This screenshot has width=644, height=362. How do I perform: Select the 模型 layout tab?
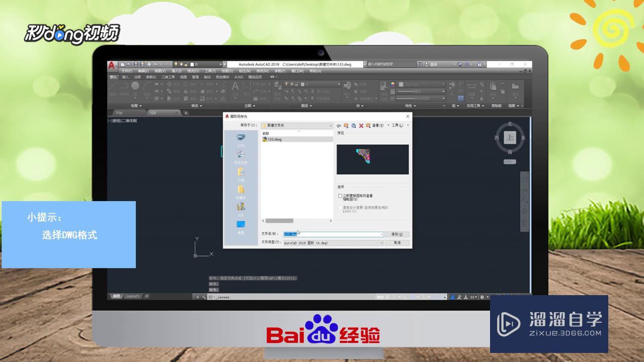pyautogui.click(x=116, y=296)
